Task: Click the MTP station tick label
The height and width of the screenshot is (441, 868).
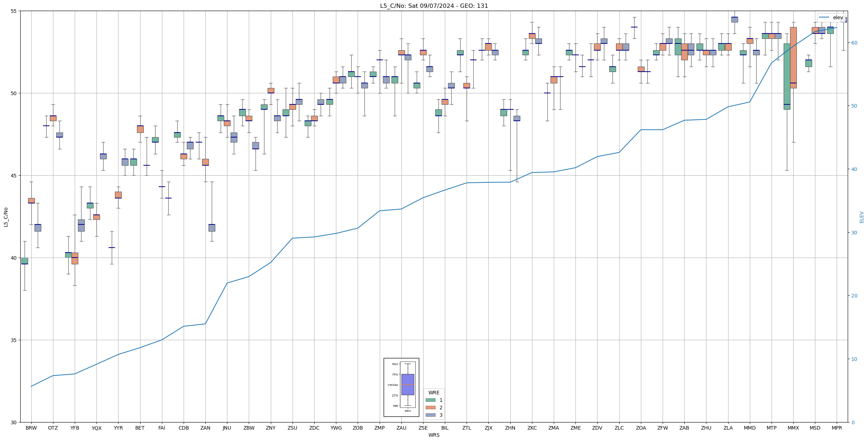Action: (x=772, y=428)
